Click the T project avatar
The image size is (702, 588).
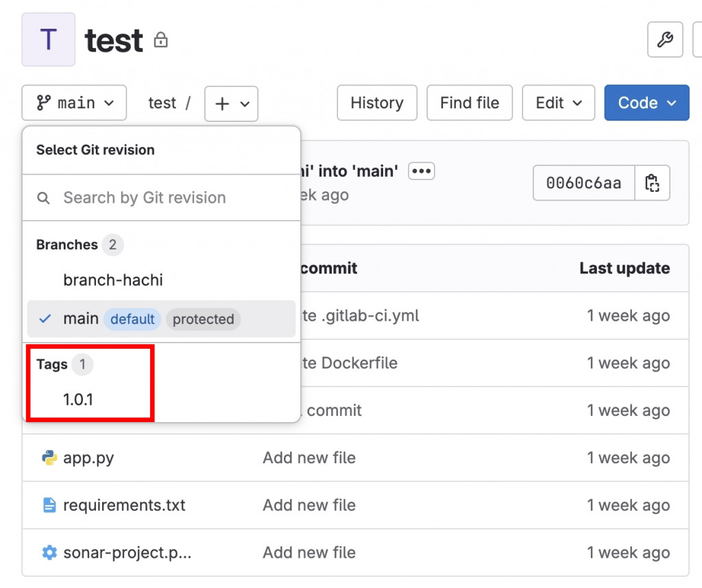pyautogui.click(x=49, y=40)
